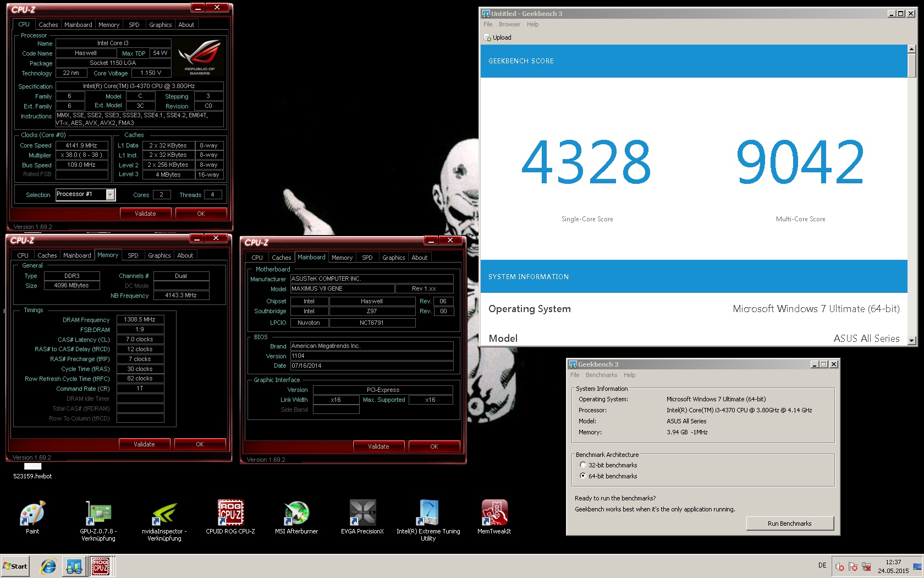
Task: Open the Graphics tab in the Memory CPU-Z window
Action: 159,255
